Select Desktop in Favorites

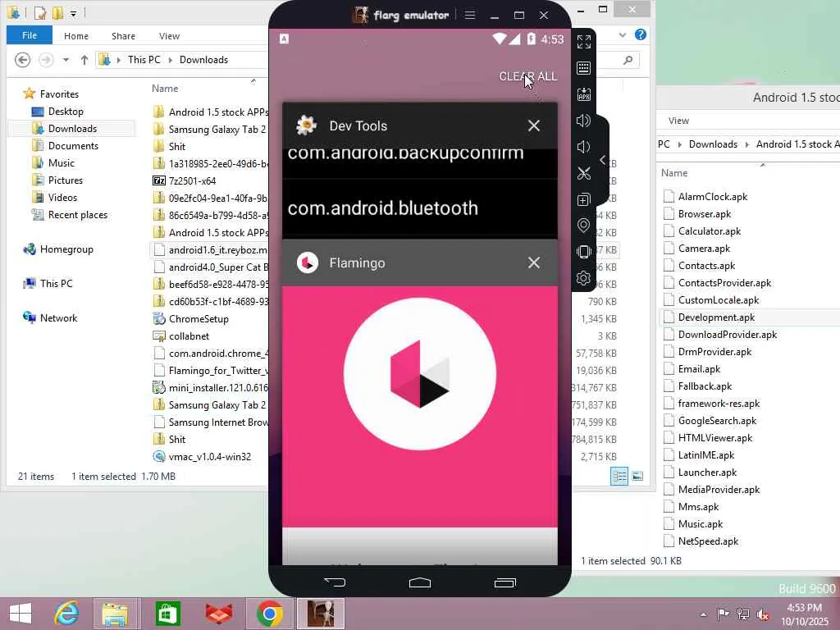tap(66, 112)
